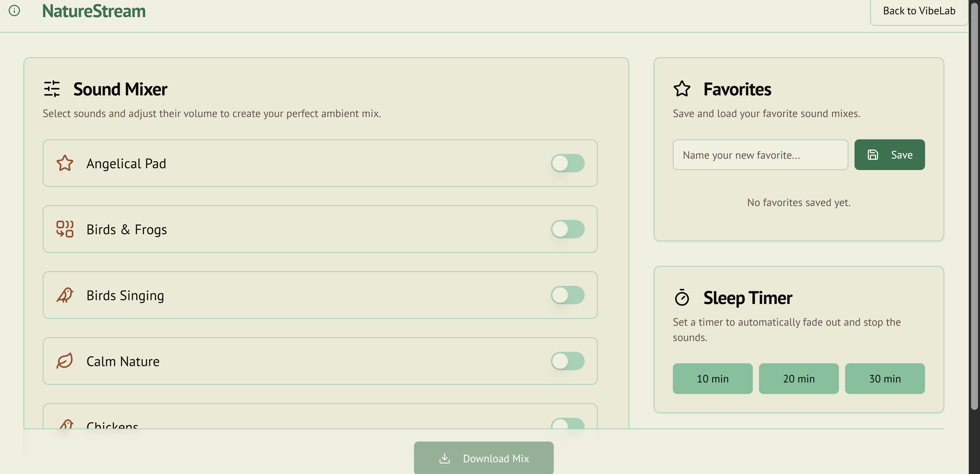Click the star icon for Angelical Pad
Viewport: 980px width, 474px height.
[x=65, y=163]
